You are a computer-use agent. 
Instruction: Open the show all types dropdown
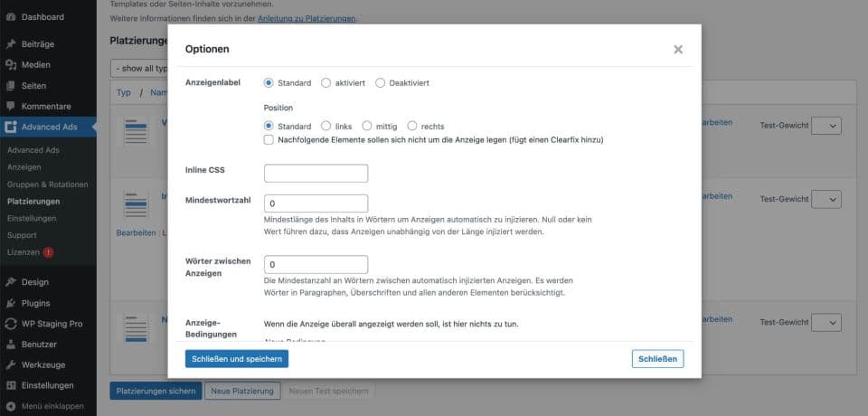click(139, 68)
